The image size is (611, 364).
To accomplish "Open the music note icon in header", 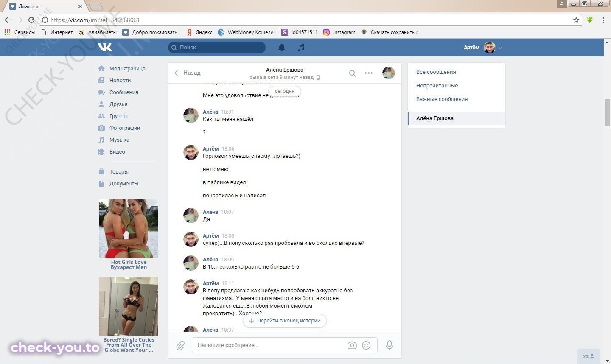I will click(301, 48).
